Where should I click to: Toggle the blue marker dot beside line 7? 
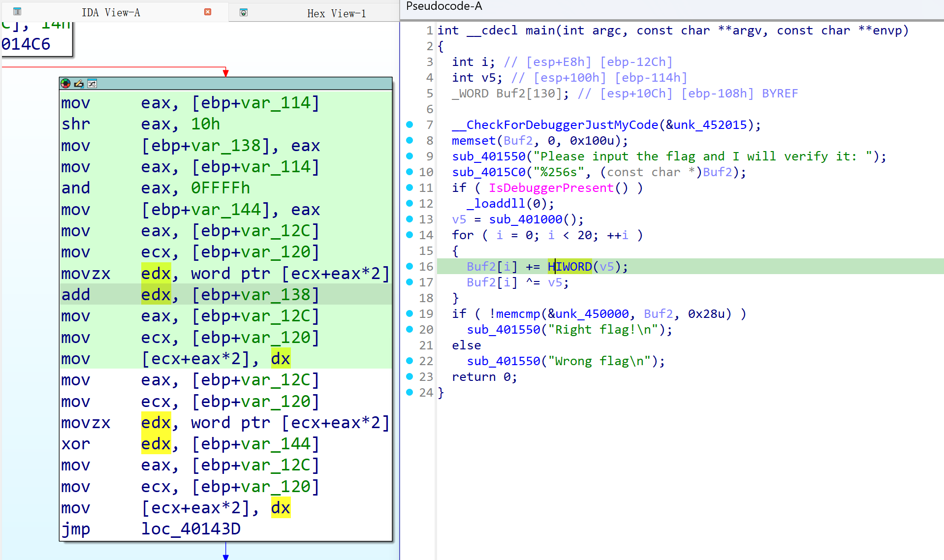pyautogui.click(x=410, y=124)
